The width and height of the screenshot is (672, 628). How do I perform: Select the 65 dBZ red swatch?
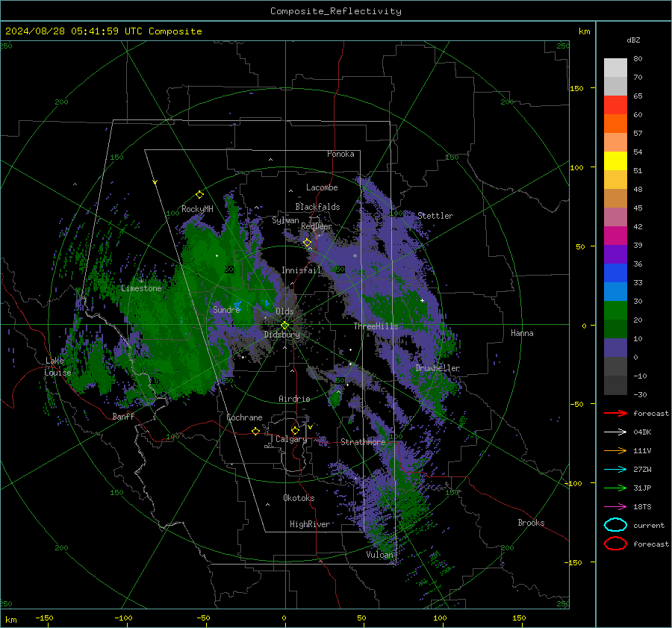[615, 105]
